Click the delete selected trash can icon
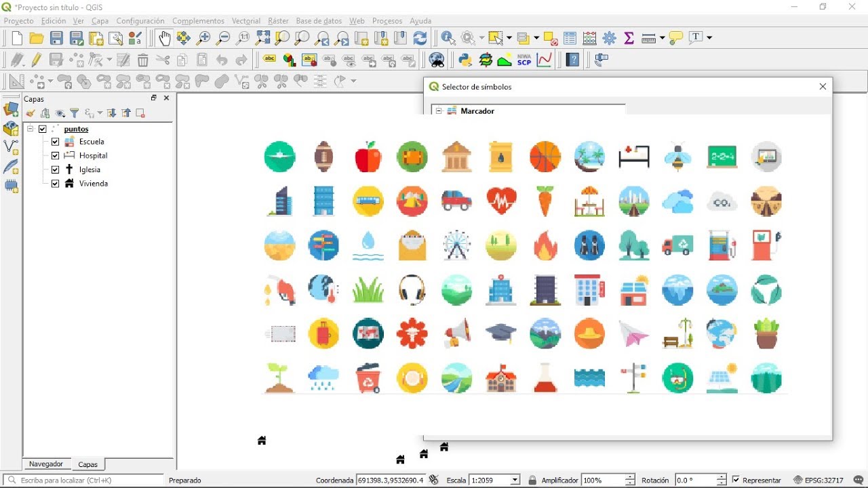868x488 pixels. click(142, 60)
